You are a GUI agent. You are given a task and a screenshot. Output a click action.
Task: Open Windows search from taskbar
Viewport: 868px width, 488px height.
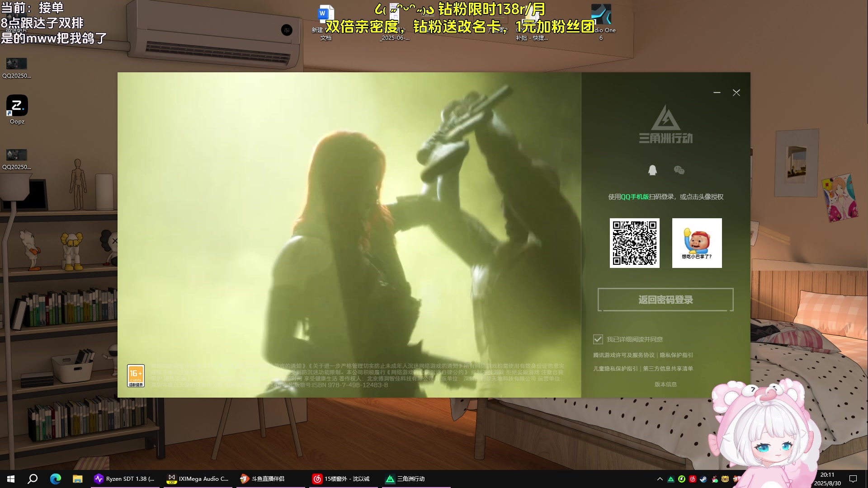point(33,479)
